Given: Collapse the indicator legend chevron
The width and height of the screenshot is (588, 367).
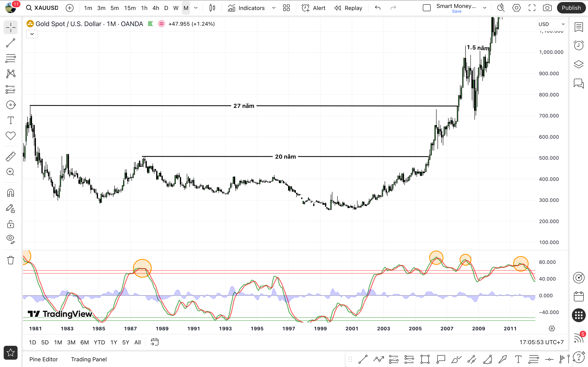Looking at the screenshot, I should tap(32, 34).
